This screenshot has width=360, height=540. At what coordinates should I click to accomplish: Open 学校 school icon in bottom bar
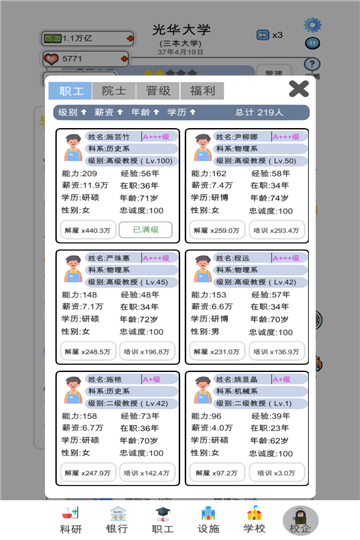tap(254, 520)
